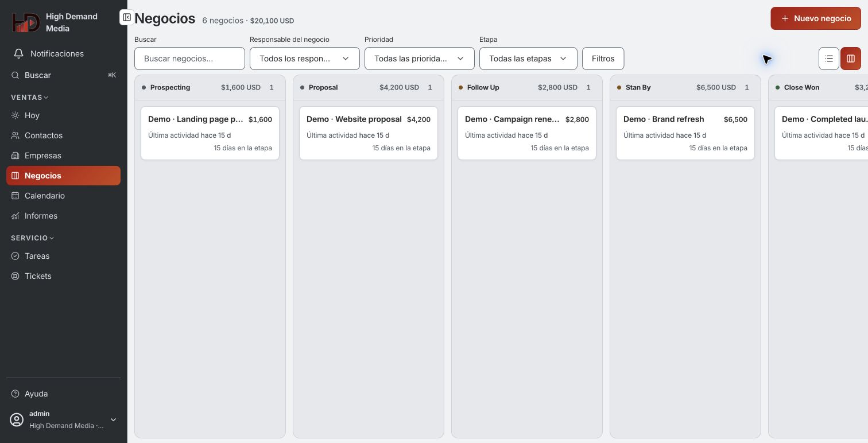
Task: Collapse the SERVICIO section
Action: click(x=32, y=238)
